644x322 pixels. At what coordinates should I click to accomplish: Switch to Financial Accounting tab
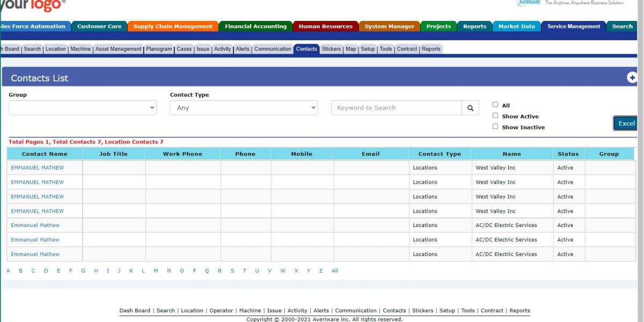(255, 26)
